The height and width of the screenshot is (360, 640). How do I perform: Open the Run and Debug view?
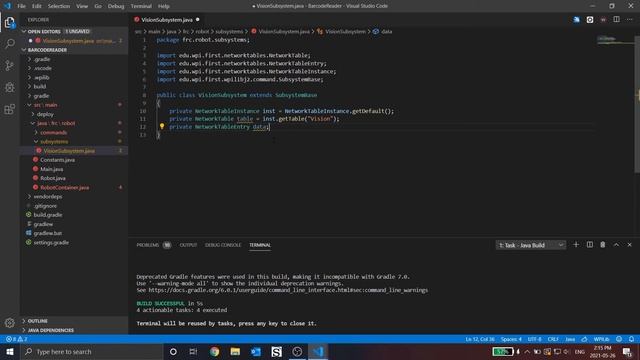point(9,87)
